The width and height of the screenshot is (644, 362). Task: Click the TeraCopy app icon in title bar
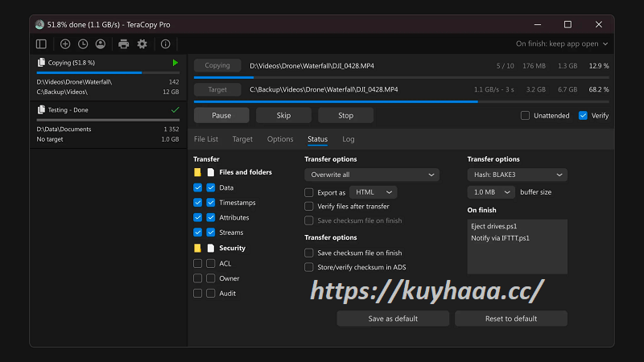[39, 25]
